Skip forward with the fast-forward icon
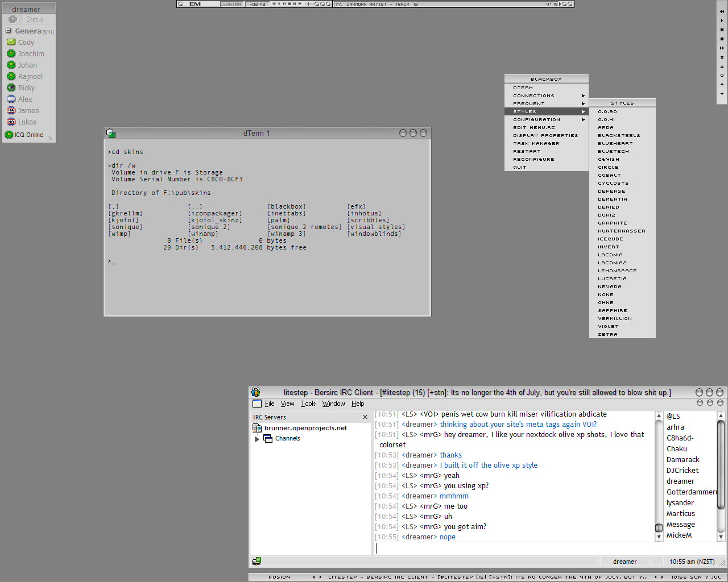This screenshot has height=582, width=728. pos(722,48)
